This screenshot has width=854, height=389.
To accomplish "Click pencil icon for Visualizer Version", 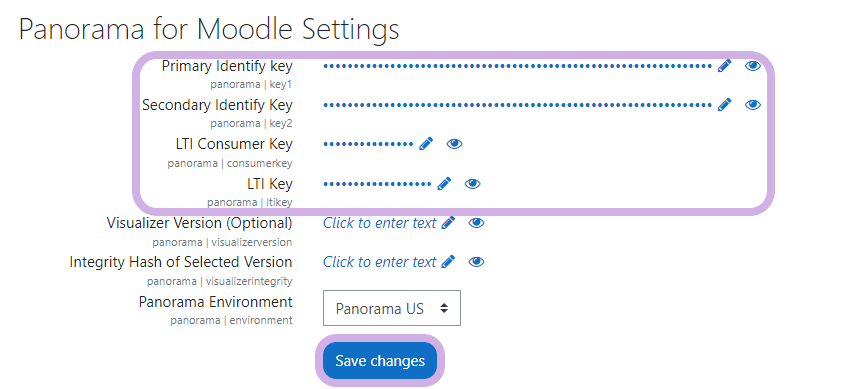I will click(x=448, y=223).
